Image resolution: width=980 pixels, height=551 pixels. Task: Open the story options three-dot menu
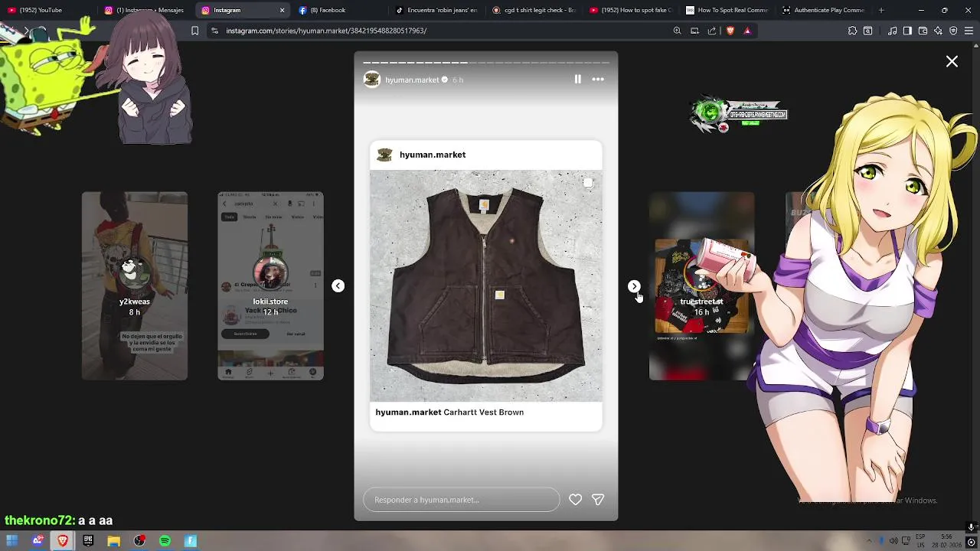tap(598, 79)
